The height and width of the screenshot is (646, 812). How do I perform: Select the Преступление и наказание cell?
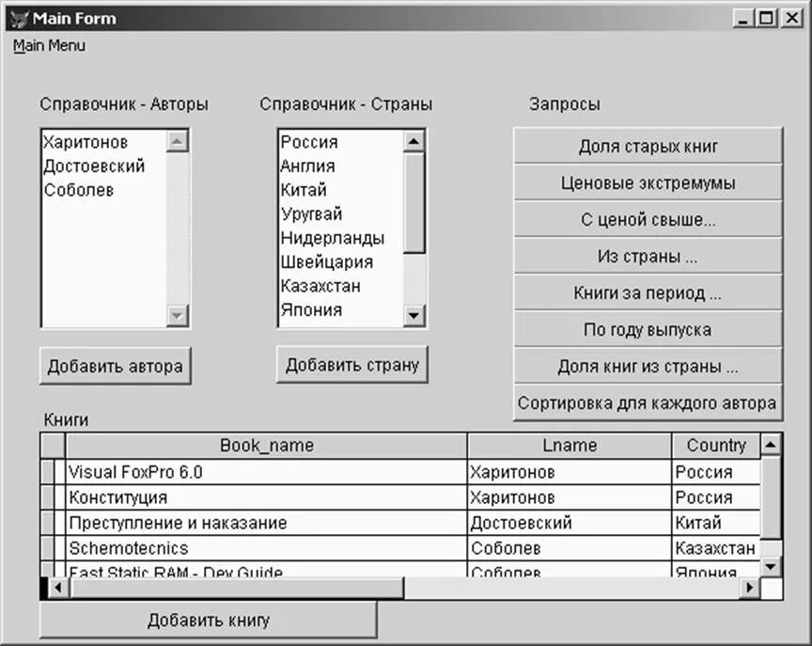(267, 523)
